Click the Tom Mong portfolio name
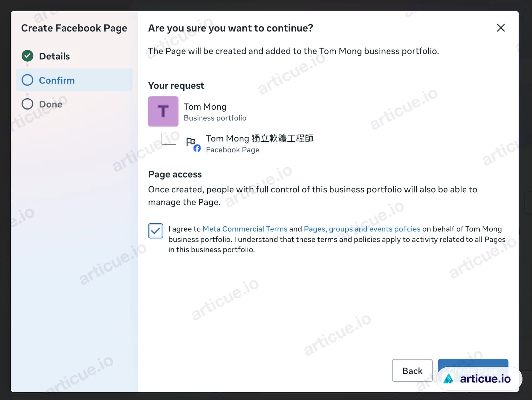The height and width of the screenshot is (400, 532). coord(205,107)
